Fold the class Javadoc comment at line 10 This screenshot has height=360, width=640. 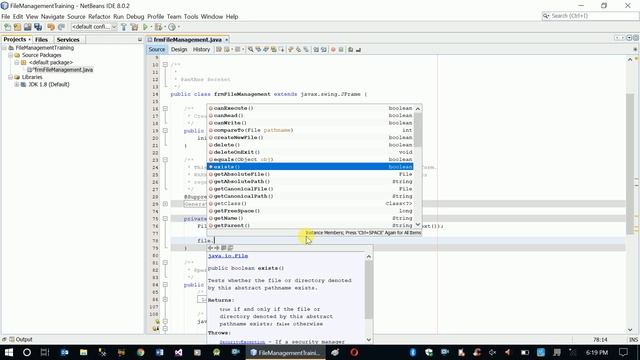tap(165, 64)
